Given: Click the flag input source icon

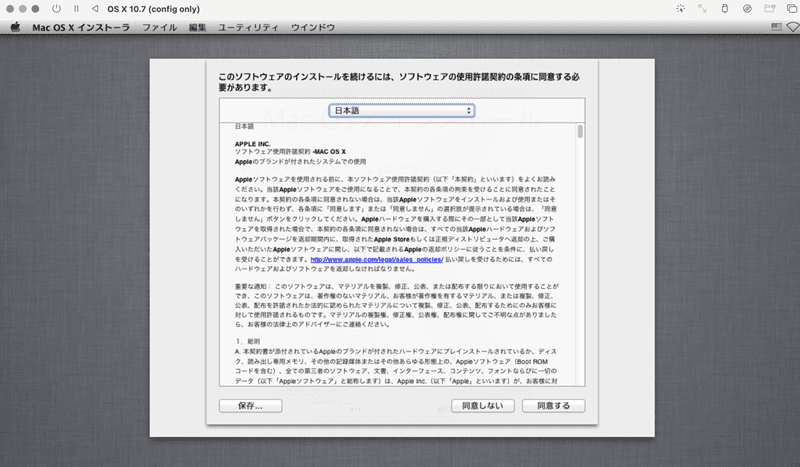Looking at the screenshot, I should (x=777, y=27).
